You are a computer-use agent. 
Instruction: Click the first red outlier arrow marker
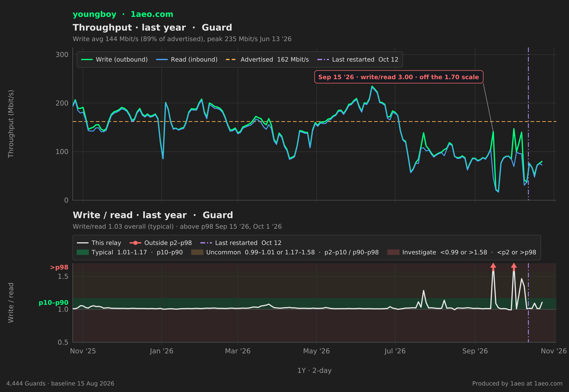(x=493, y=267)
